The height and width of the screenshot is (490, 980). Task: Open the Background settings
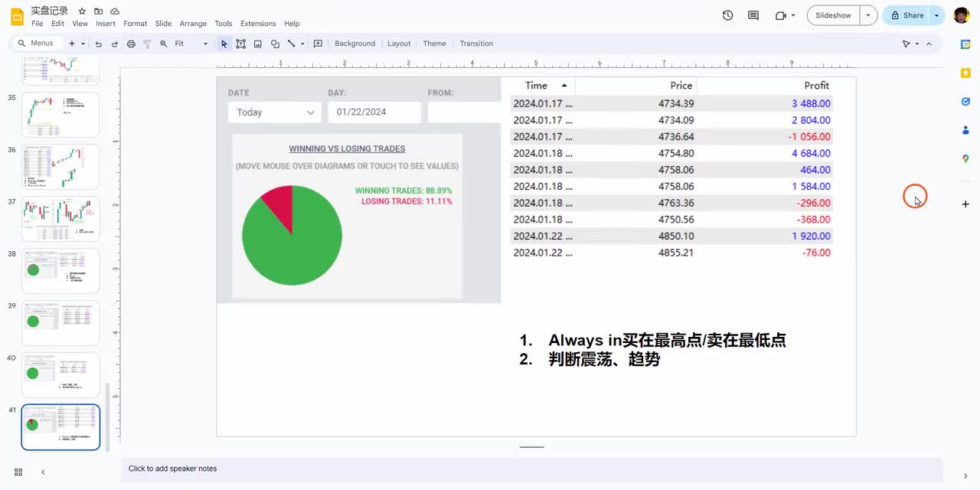click(x=355, y=44)
